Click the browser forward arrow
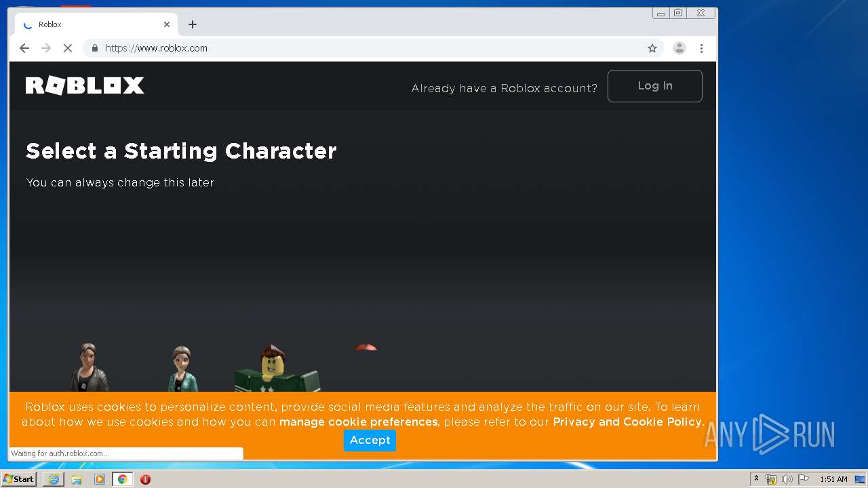The width and height of the screenshot is (868, 488). pyautogui.click(x=46, y=48)
